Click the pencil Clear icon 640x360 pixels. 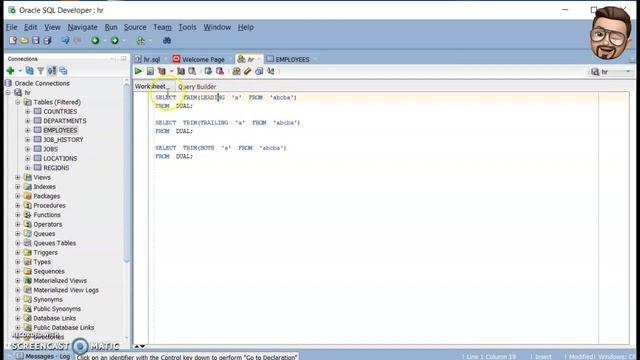pos(247,71)
